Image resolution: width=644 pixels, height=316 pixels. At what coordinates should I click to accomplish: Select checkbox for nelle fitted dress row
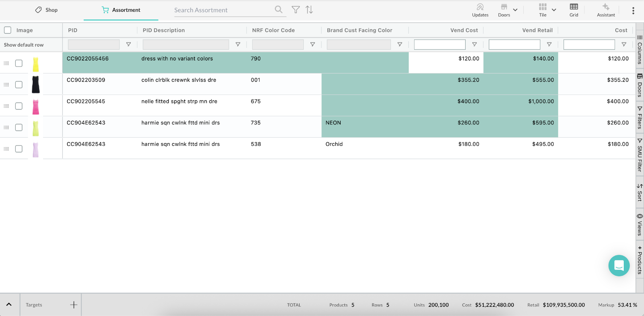19,106
